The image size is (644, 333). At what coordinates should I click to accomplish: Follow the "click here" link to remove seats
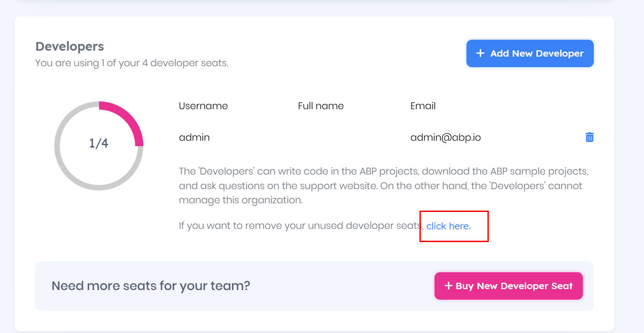pos(448,226)
